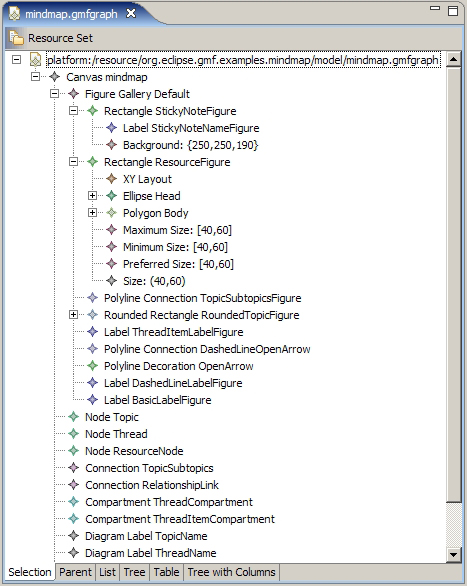Click the XY Layout icon
The height and width of the screenshot is (586, 467).
click(x=111, y=179)
